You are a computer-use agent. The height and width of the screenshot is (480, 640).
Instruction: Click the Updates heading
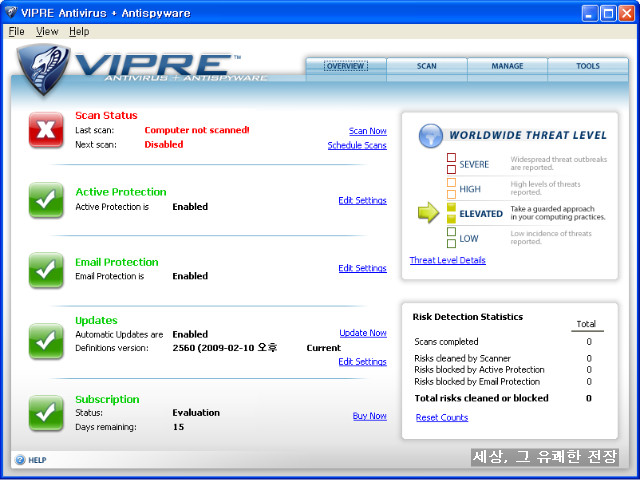pyautogui.click(x=96, y=320)
